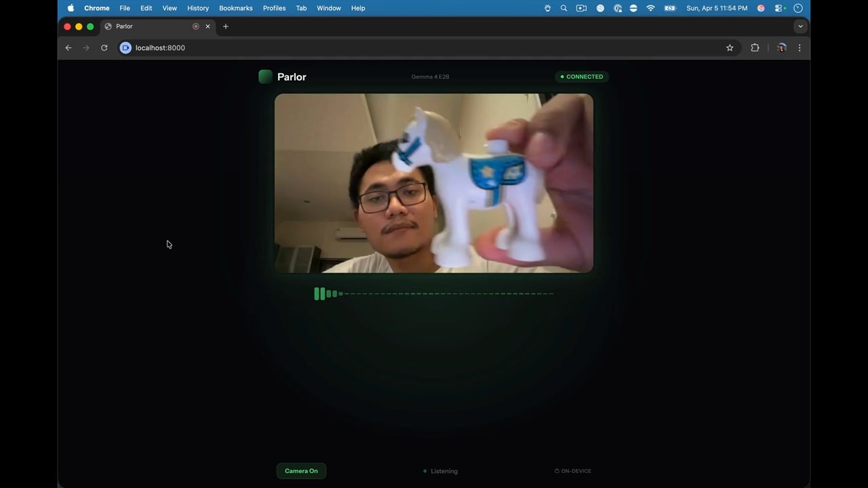Open the Apple menu

click(71, 8)
